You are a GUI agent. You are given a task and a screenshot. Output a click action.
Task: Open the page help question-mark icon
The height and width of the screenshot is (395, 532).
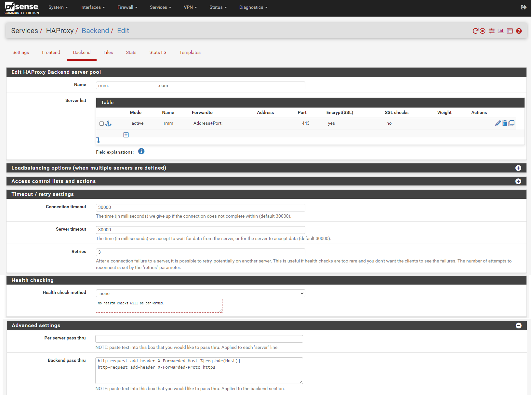click(x=519, y=31)
